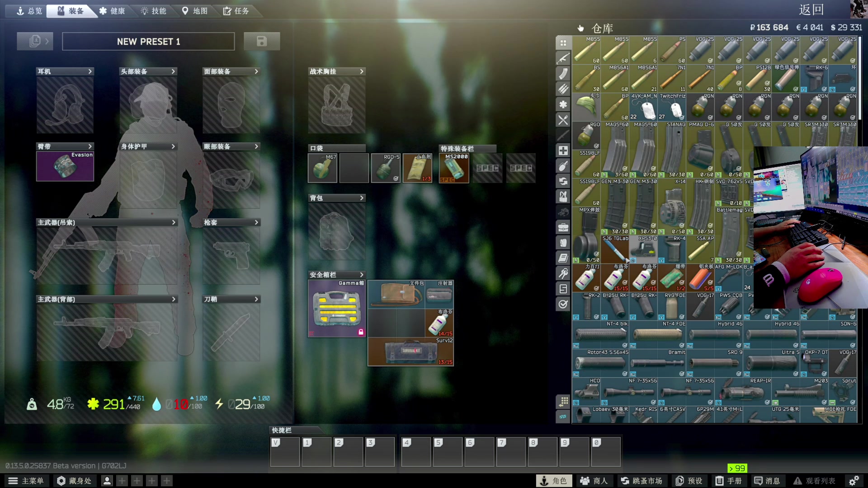Viewport: 868px width, 488px height.
Task: Open preset list icon left of preset name
Action: tap(35, 42)
